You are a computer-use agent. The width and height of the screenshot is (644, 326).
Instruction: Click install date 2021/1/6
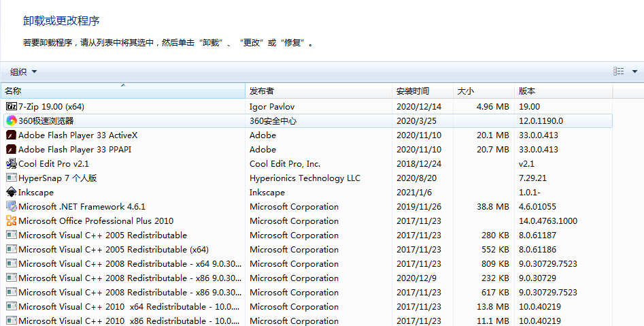click(414, 193)
